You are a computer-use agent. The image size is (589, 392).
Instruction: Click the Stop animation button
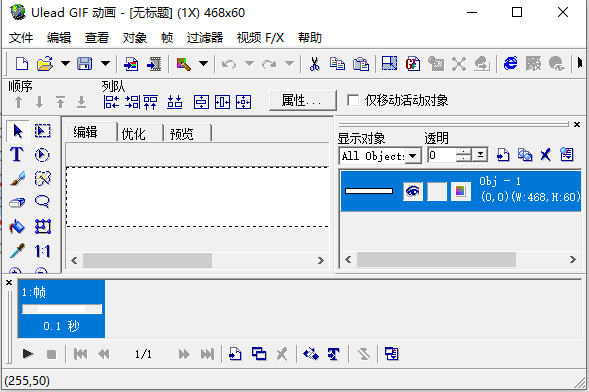click(51, 354)
